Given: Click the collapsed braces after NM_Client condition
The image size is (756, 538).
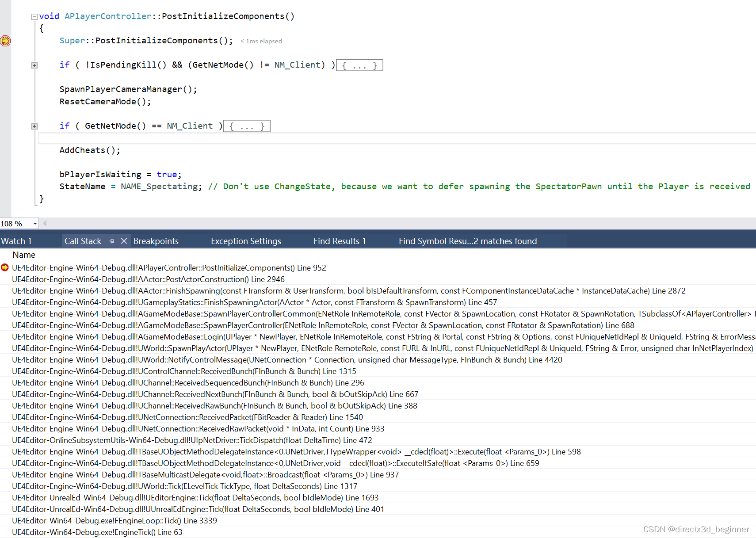Looking at the screenshot, I should tap(247, 126).
